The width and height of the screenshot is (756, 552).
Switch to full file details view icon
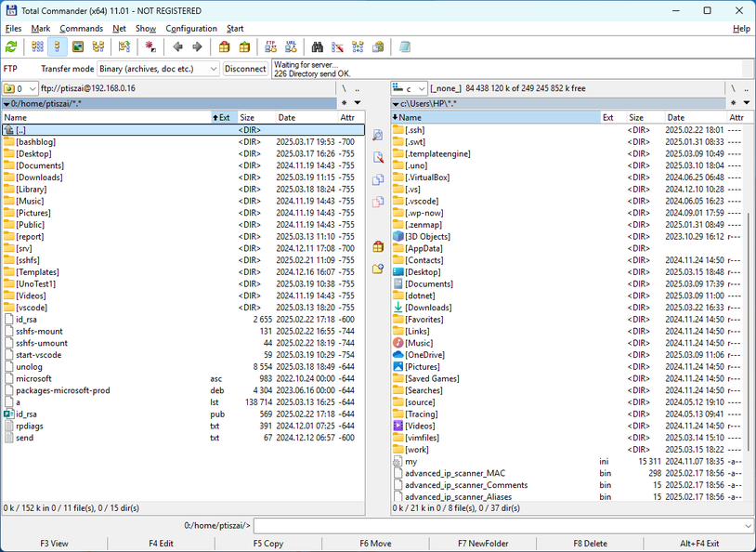pyautogui.click(x=58, y=46)
